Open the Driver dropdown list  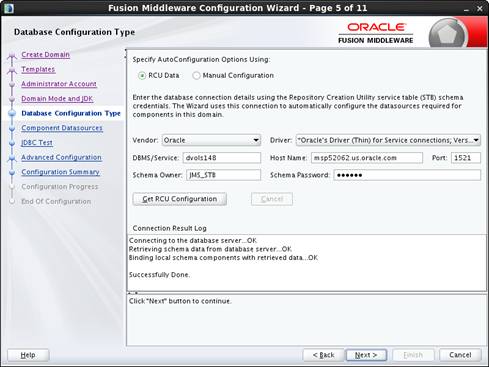(388, 140)
